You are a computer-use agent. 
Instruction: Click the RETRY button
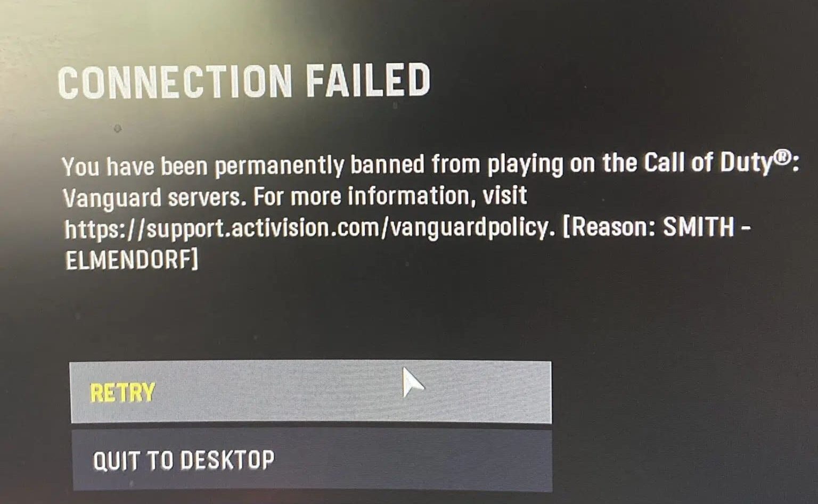pyautogui.click(x=310, y=392)
